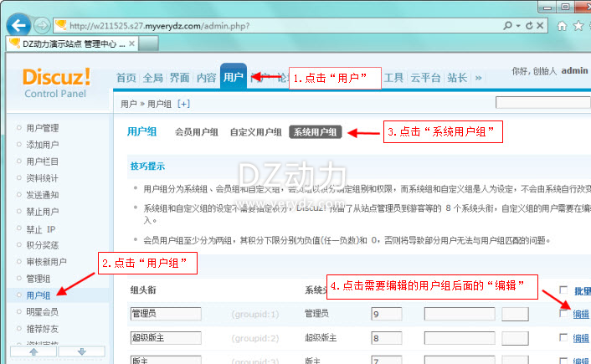
Task: Click the [+] add shortcut icon in breadcrumb
Action: (184, 104)
